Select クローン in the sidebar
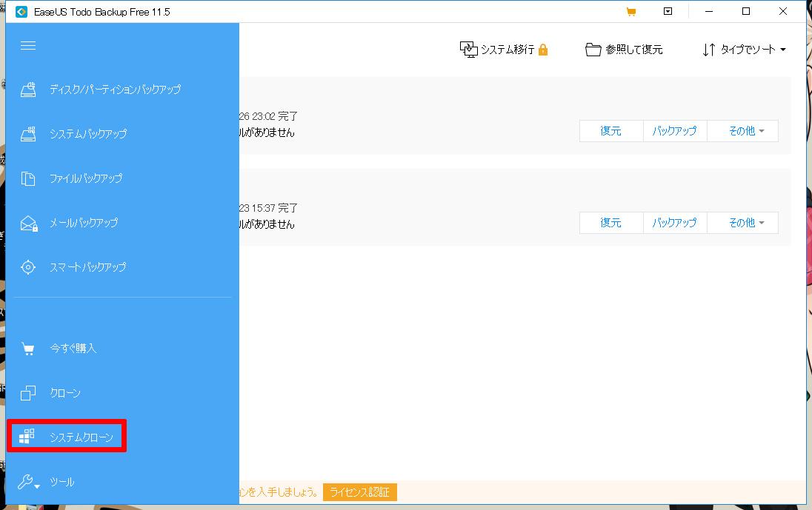 (x=65, y=393)
